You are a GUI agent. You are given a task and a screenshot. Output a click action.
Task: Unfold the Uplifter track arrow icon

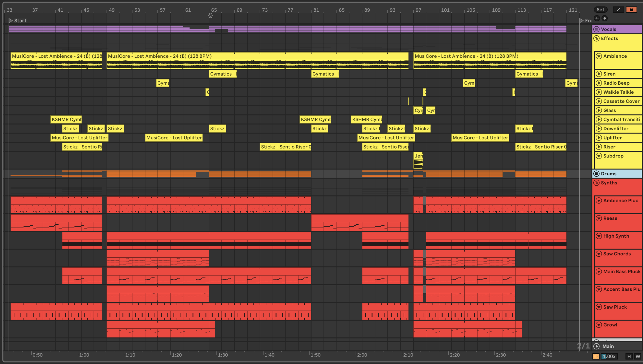click(599, 137)
